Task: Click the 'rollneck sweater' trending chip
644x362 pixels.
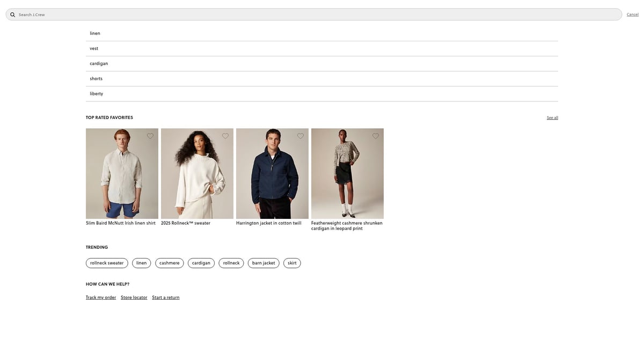Action: 107,263
